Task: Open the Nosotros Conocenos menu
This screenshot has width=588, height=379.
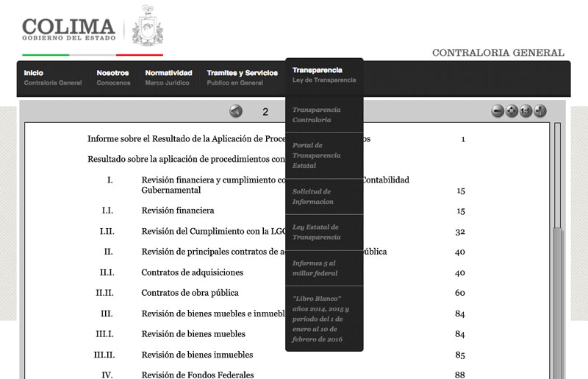Action: click(x=113, y=78)
